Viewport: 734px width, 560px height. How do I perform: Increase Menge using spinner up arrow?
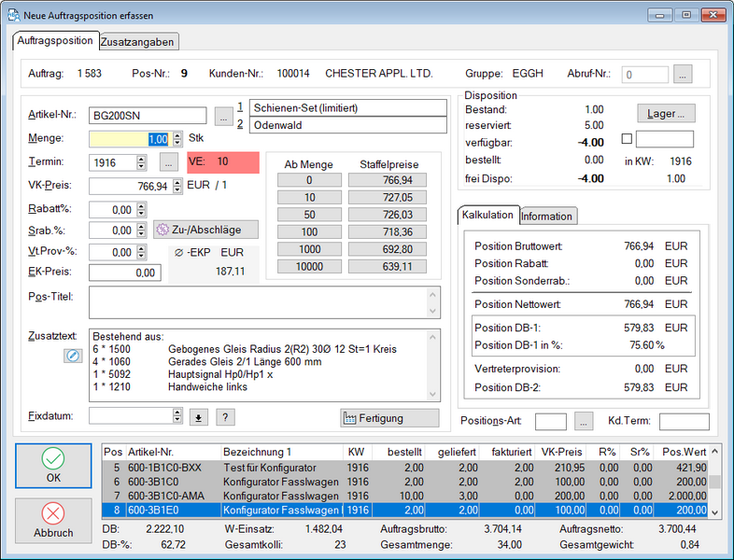click(x=176, y=135)
